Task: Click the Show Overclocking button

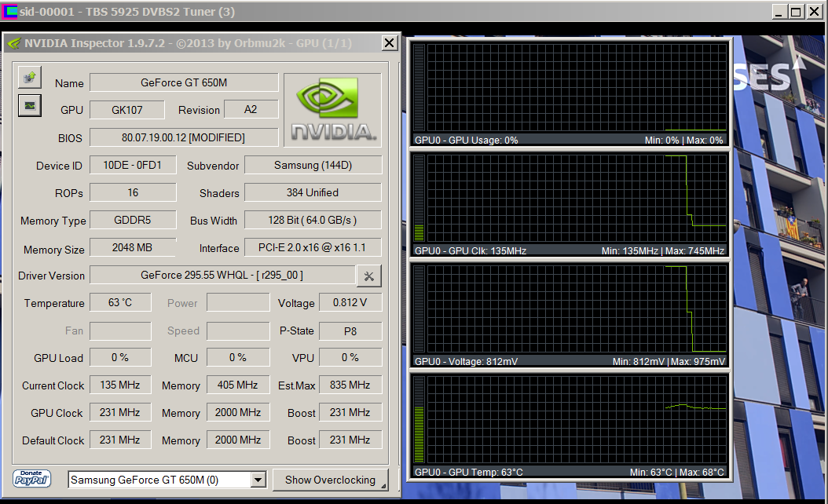Action: coord(331,480)
